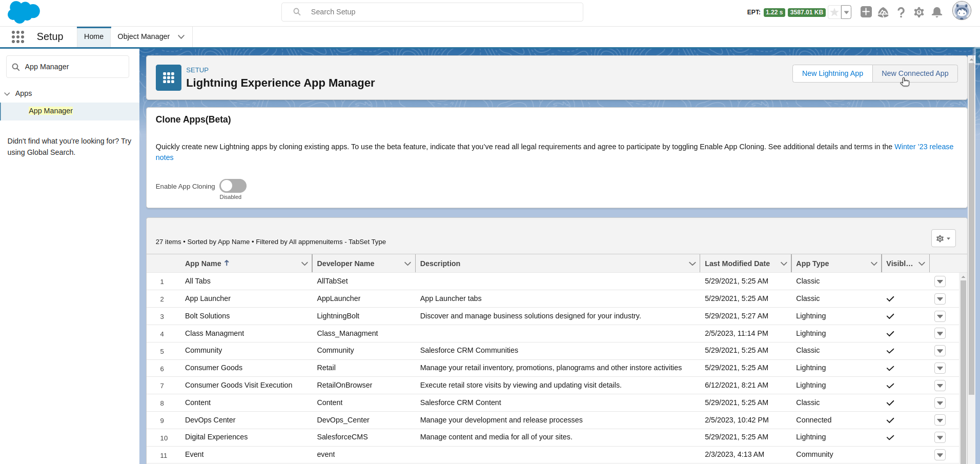This screenshot has height=464, width=980.
Task: Select App Manager in sidebar
Action: coord(51,111)
